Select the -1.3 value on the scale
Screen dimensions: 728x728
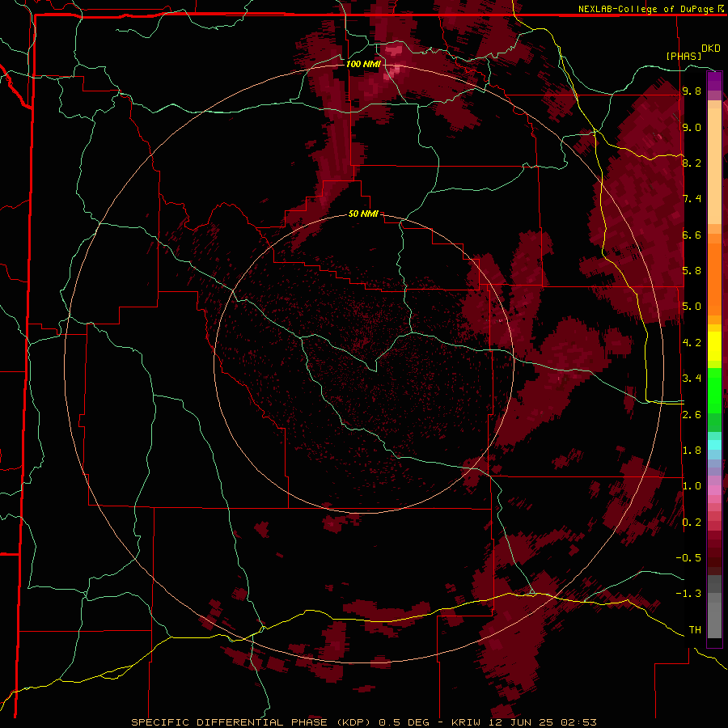[x=688, y=594]
